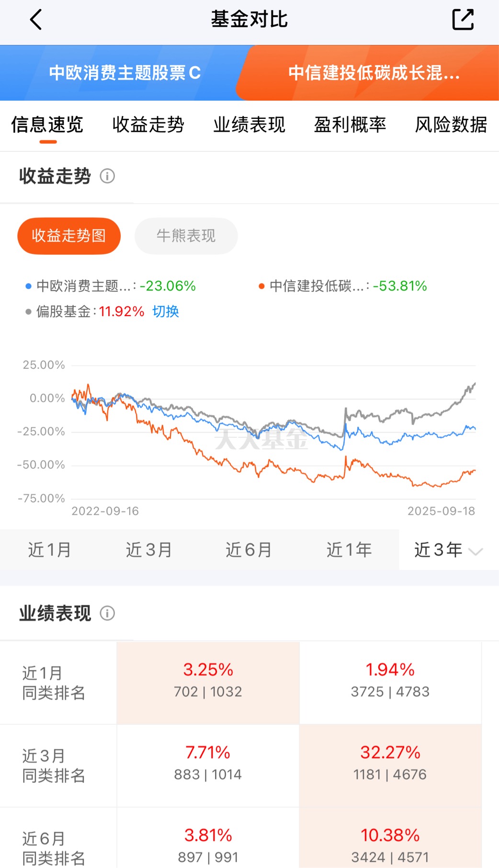Tap the blue dot legend for 中欧消费主题

coord(28,286)
